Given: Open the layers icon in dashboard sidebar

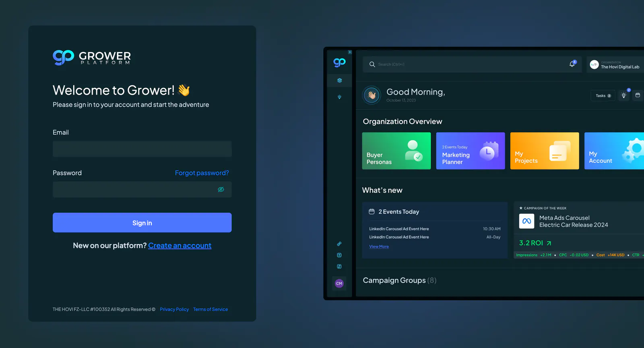Looking at the screenshot, I should pos(339,81).
